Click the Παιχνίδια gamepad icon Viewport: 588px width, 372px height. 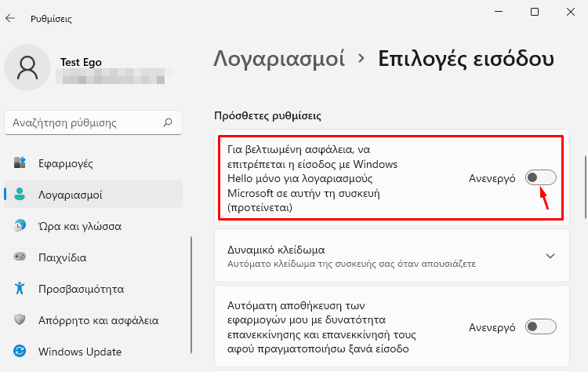tap(20, 257)
